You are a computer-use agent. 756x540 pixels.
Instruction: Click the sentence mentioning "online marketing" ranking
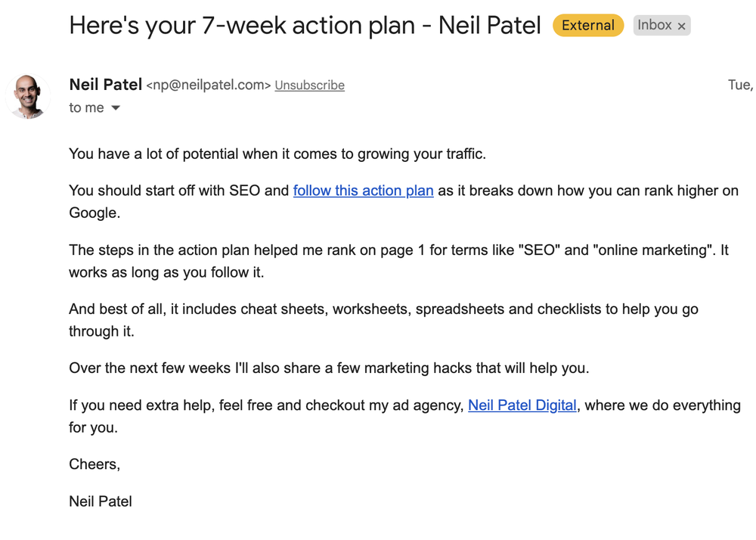click(x=398, y=250)
